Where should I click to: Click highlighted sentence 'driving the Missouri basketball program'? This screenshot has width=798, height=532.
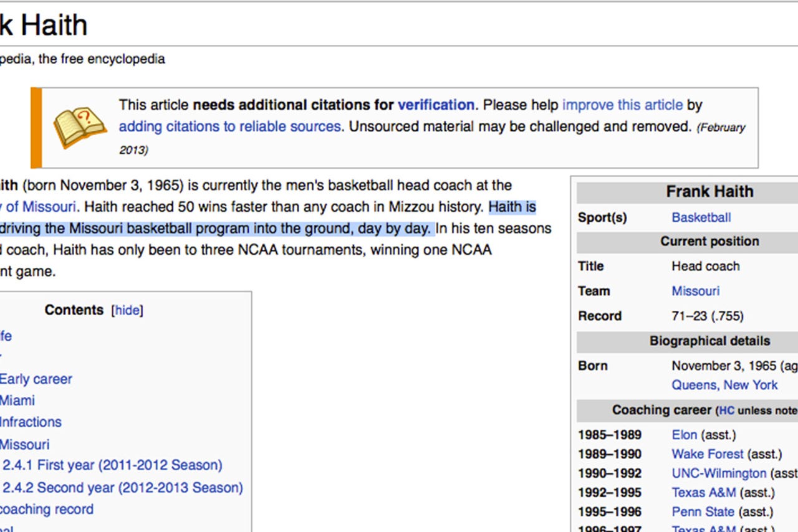coord(126,229)
